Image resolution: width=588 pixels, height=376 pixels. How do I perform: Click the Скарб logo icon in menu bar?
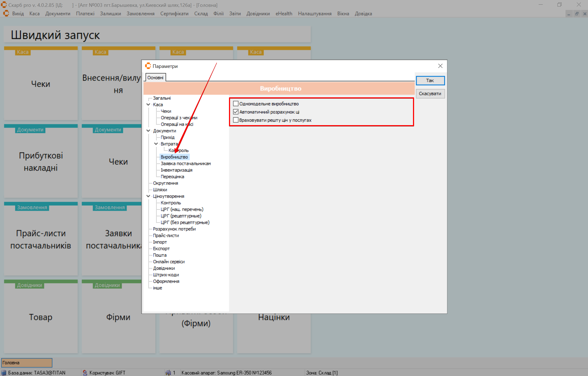coord(6,13)
